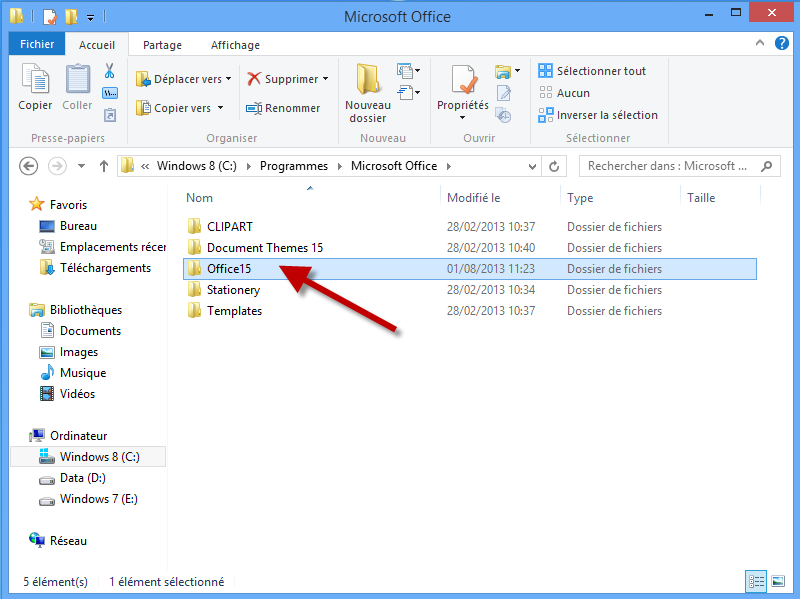Click the copy path icon under scissors
Screen dimensions: 800x599
110,93
